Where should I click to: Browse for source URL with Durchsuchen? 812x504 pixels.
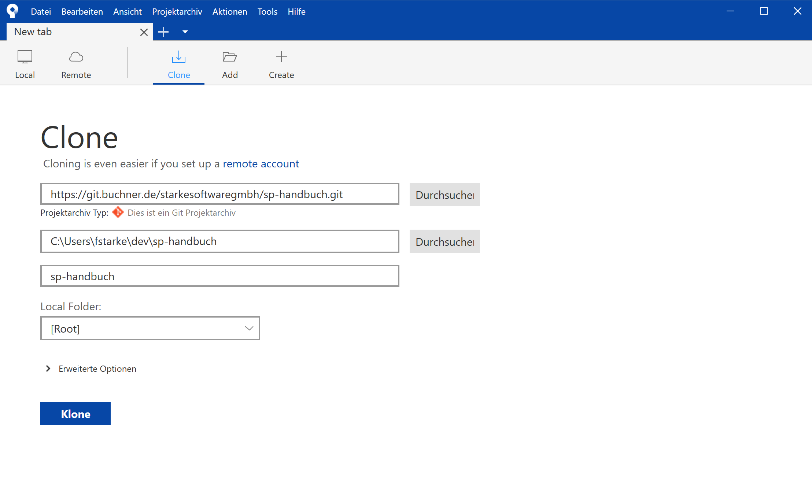[x=444, y=194]
